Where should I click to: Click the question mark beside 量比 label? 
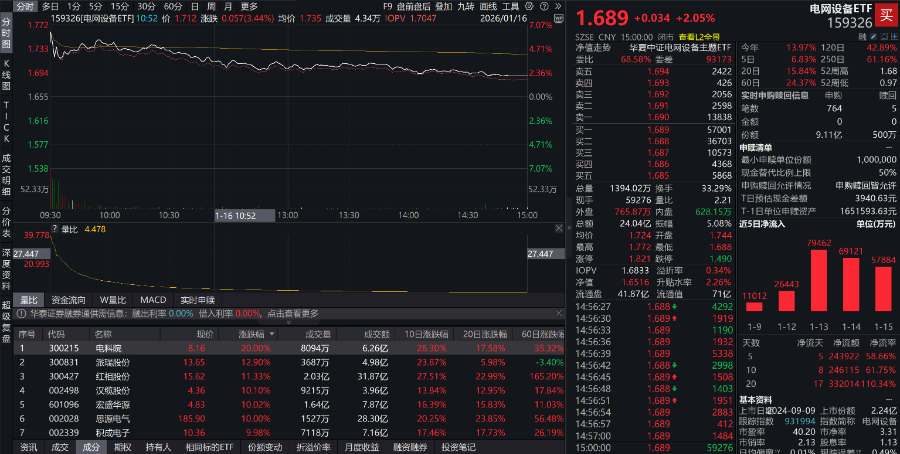coord(55,229)
